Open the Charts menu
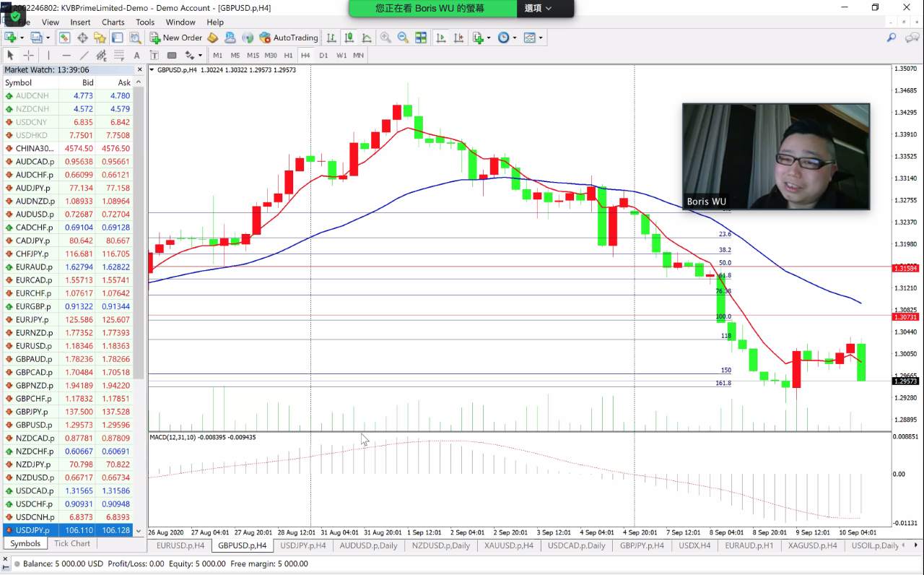The image size is (924, 575). 113,22
